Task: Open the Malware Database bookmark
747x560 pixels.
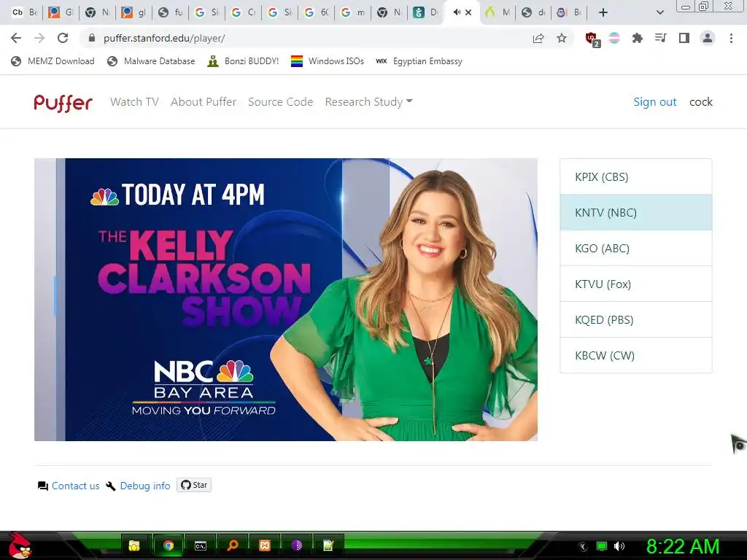Action: click(x=151, y=61)
